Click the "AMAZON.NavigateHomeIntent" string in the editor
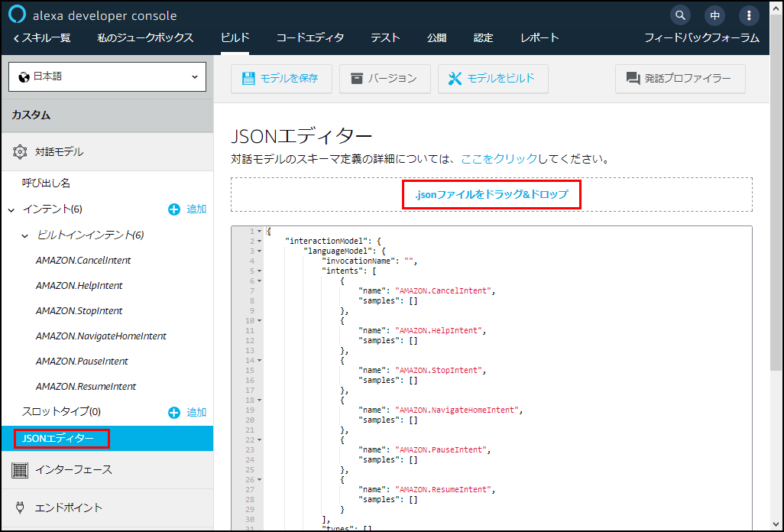The height and width of the screenshot is (532, 784). (x=457, y=410)
